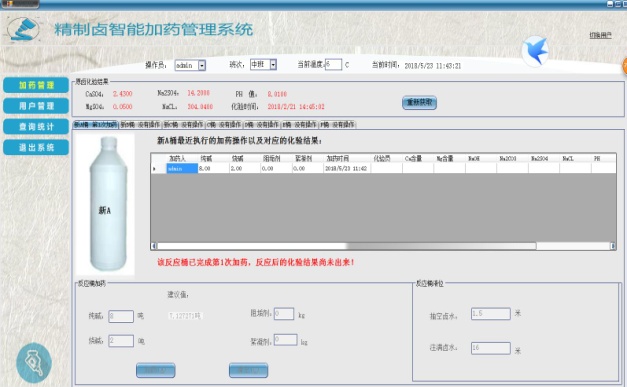
Task: Switch to the 新B桶 没有操作 tab
Action: click(x=140, y=125)
